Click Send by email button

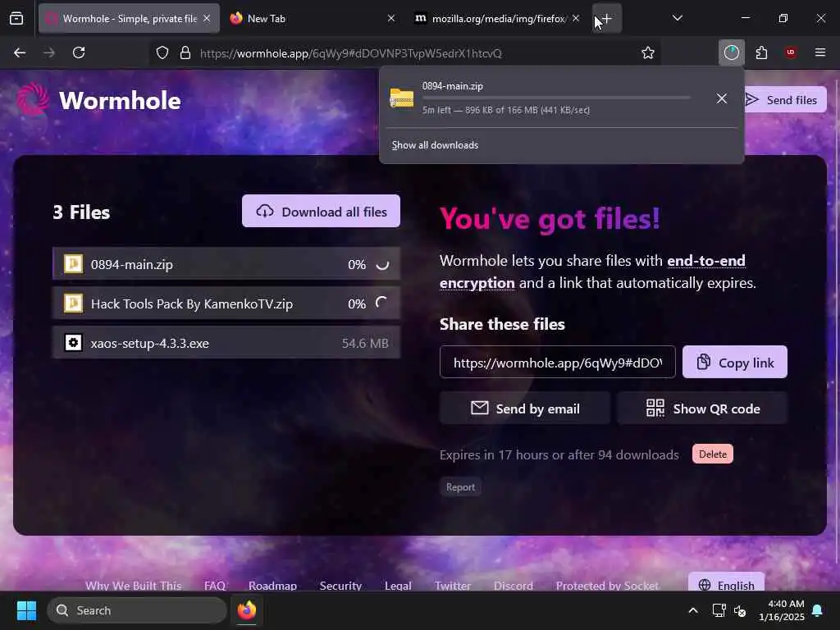[524, 409]
